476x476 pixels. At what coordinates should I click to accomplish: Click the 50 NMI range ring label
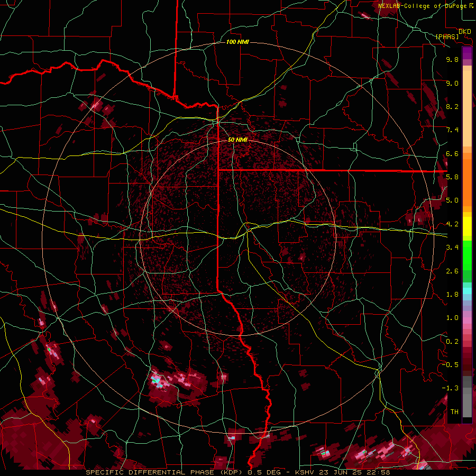pyautogui.click(x=237, y=140)
